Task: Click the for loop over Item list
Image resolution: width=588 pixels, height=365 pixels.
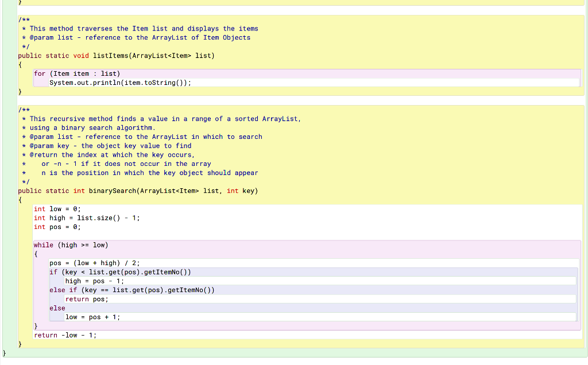Action: point(78,73)
